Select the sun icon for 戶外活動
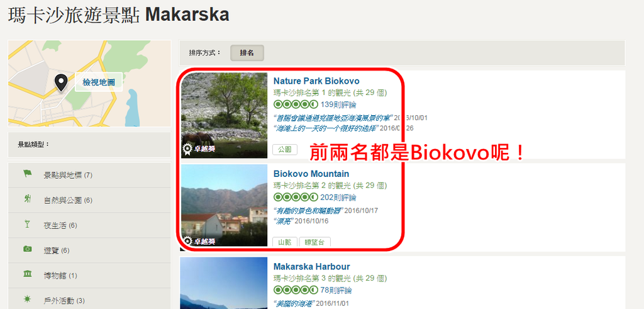The image size is (644, 309). click(x=28, y=299)
